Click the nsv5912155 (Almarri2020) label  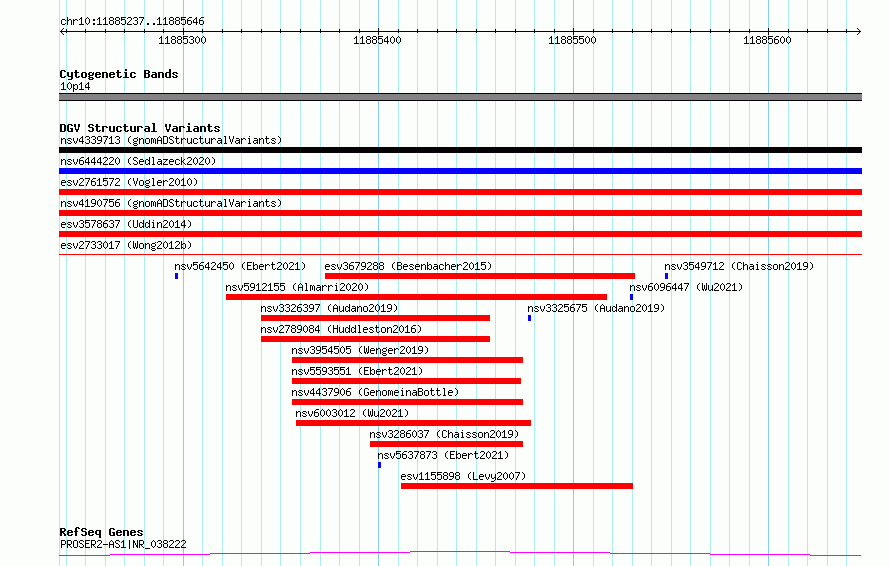point(297,287)
